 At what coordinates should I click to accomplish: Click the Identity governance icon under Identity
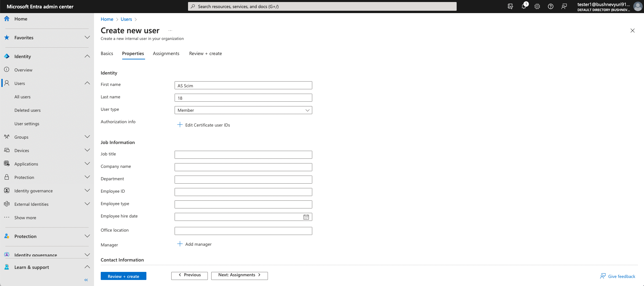(7, 191)
